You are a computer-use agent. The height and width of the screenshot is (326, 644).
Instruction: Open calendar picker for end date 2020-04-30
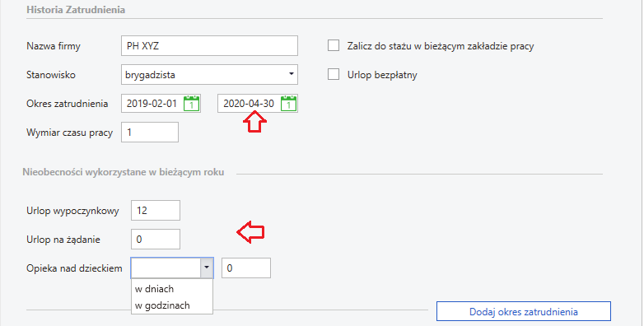click(288, 104)
